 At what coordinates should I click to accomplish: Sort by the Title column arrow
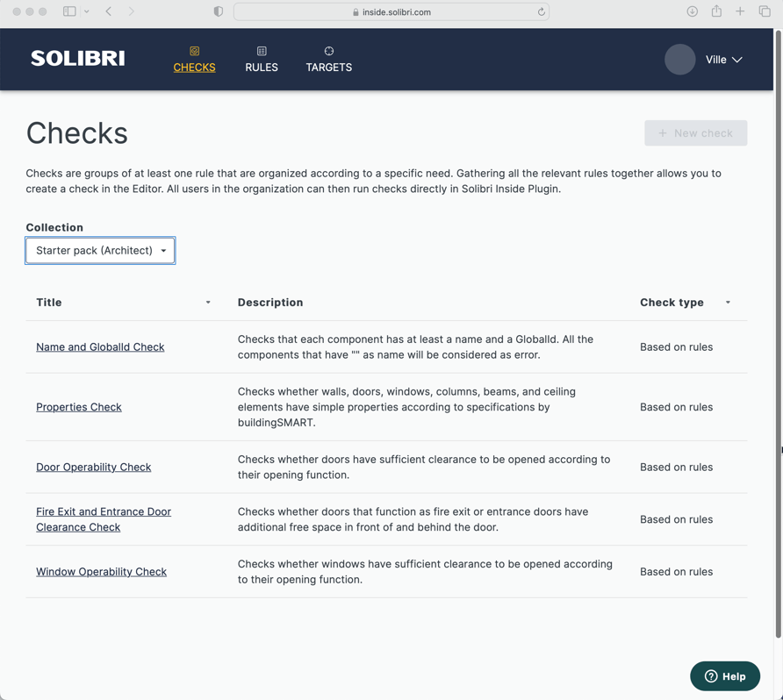208,303
